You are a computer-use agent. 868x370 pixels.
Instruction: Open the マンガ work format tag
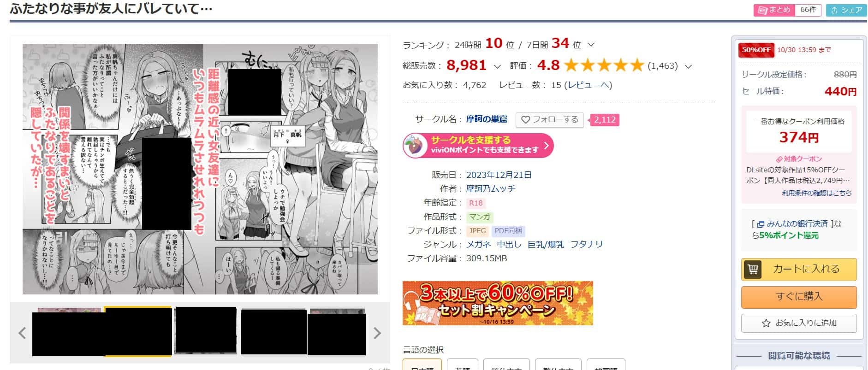pyautogui.click(x=480, y=217)
